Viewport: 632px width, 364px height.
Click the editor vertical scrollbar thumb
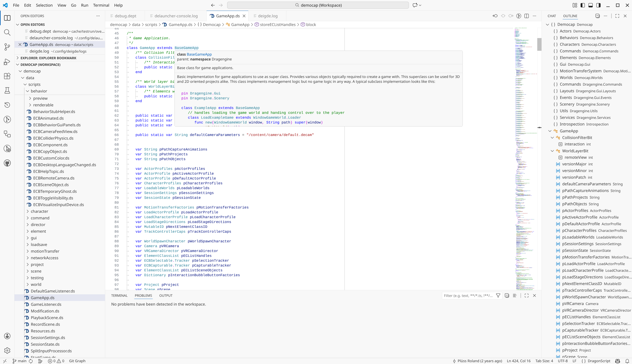click(x=539, y=44)
